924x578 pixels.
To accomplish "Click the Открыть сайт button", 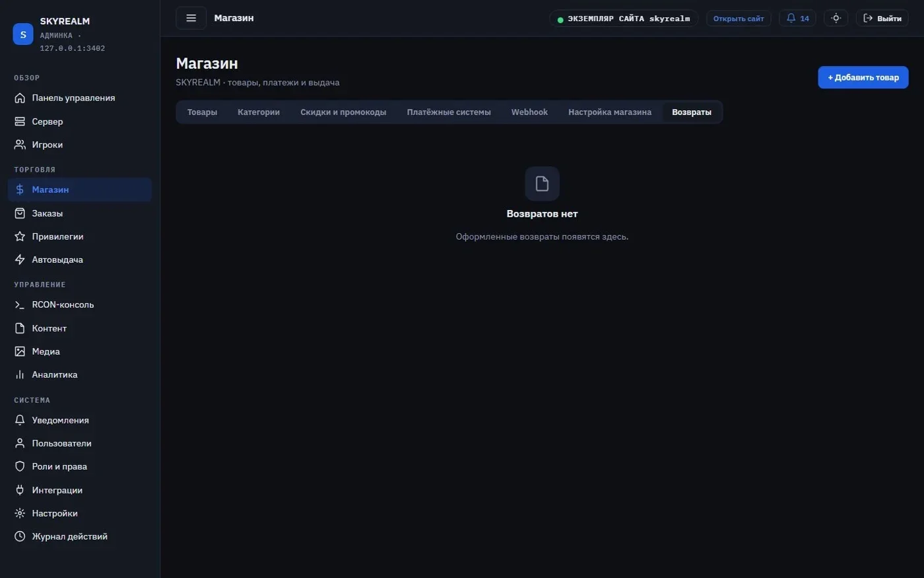I will pyautogui.click(x=739, y=18).
